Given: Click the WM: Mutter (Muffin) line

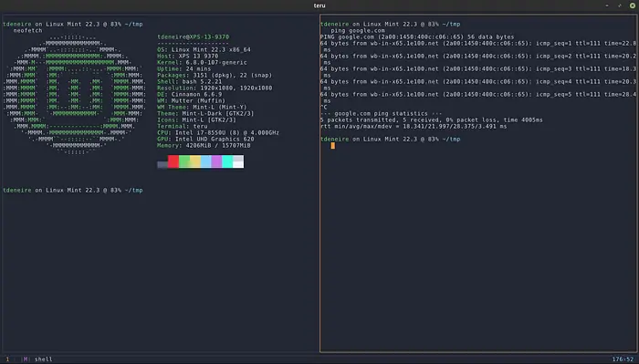Looking at the screenshot, I should coord(192,100).
